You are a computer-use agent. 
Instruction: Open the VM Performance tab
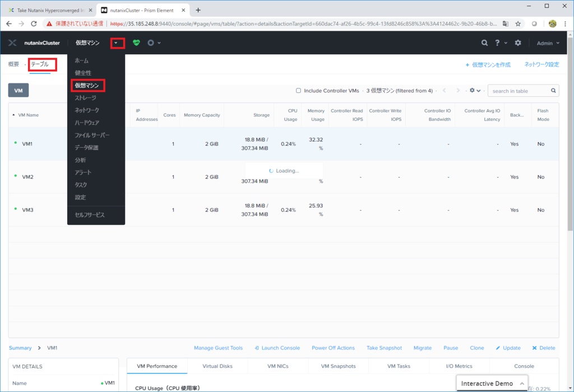coord(157,366)
